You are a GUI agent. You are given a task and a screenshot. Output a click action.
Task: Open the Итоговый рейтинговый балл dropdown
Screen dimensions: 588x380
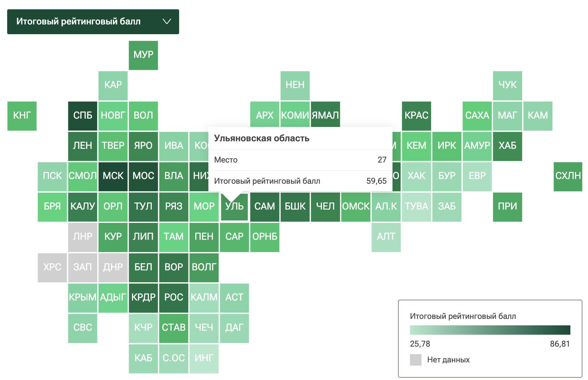pos(93,22)
